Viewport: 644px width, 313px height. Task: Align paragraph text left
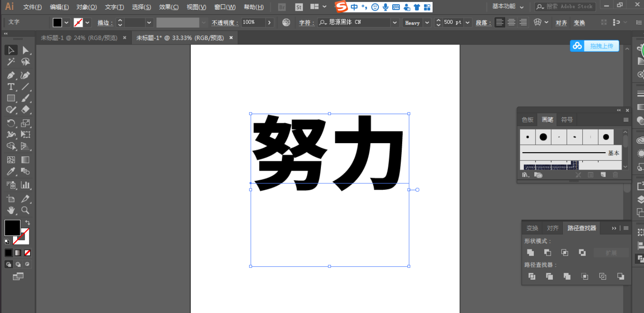click(500, 22)
